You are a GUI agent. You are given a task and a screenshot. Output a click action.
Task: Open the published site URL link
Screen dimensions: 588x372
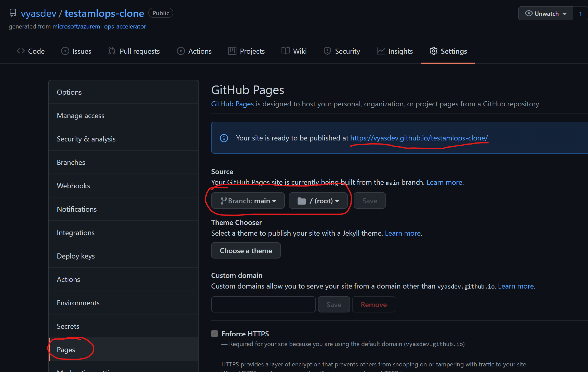pyautogui.click(x=419, y=138)
